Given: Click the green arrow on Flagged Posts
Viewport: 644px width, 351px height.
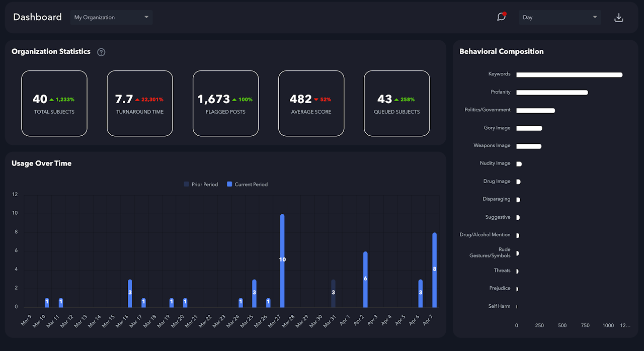Looking at the screenshot, I should [234, 100].
